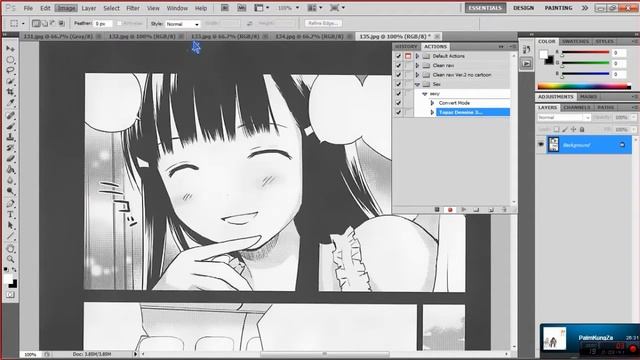Select the Eraser tool
This screenshot has height=360, width=640.
(10, 158)
